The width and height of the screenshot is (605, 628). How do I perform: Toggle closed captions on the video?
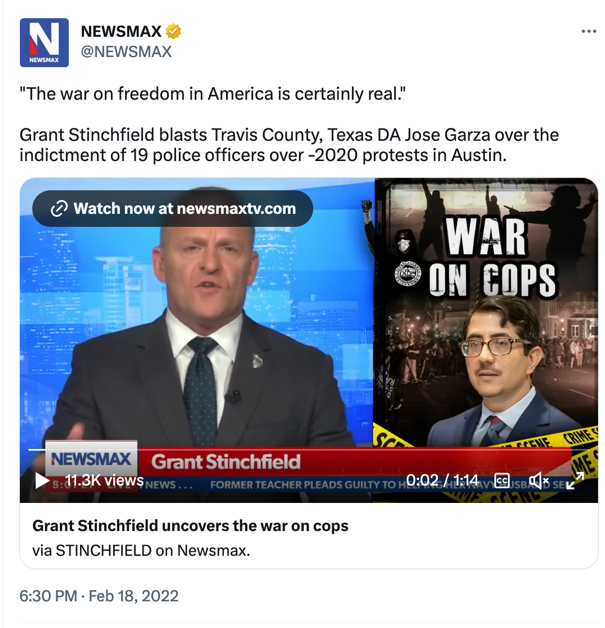click(502, 480)
